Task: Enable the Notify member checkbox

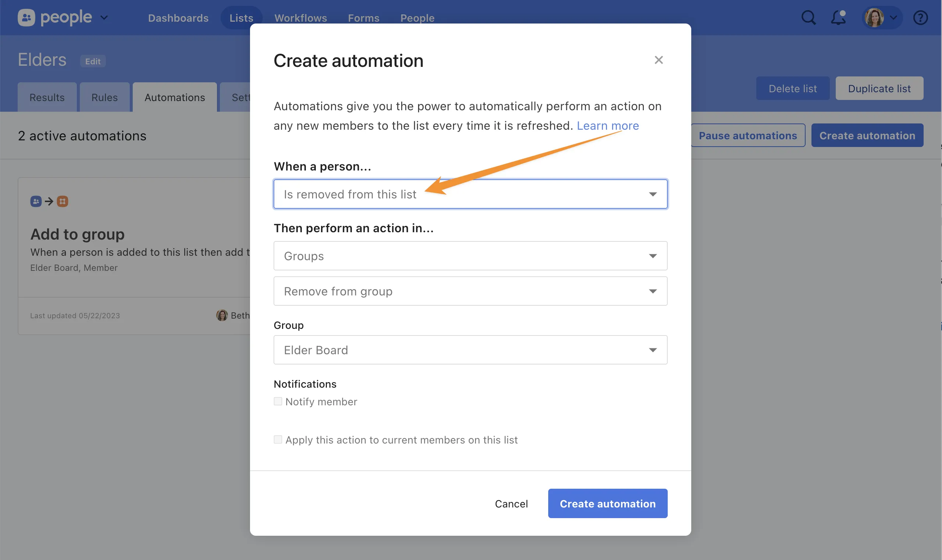Action: coord(278,401)
